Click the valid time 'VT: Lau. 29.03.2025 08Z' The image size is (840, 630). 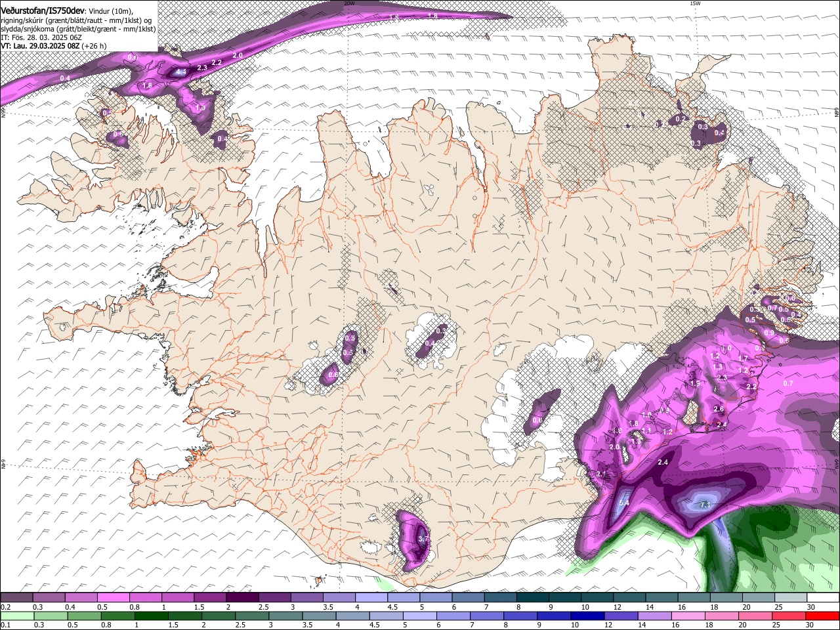[40, 46]
